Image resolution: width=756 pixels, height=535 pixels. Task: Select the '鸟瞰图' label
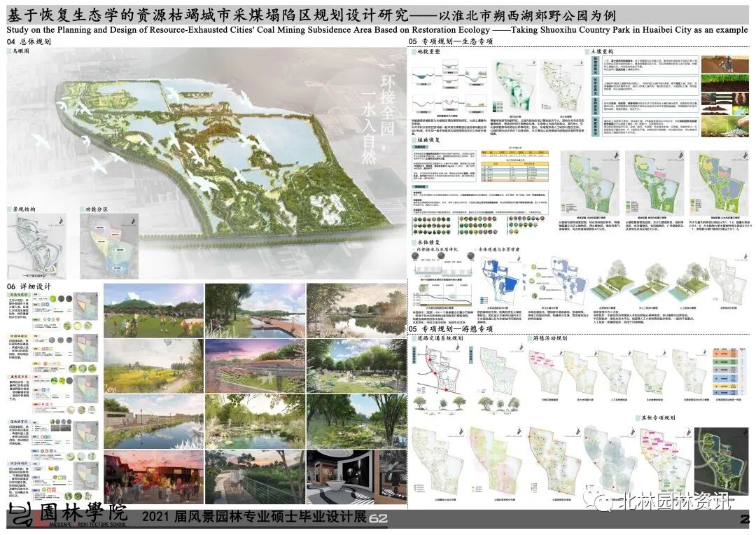[x=20, y=50]
